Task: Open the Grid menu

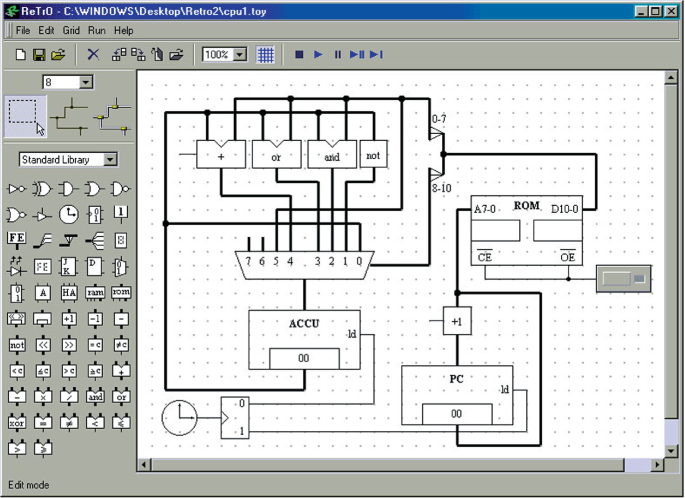Action: 71,31
